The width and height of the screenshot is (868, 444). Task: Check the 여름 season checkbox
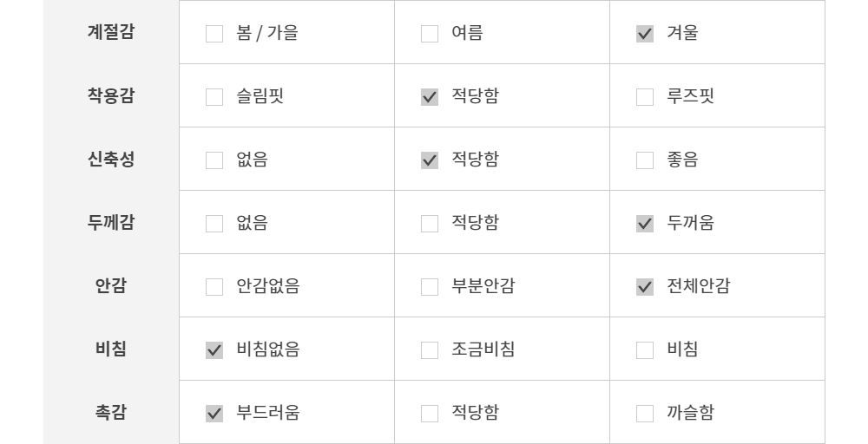[430, 35]
